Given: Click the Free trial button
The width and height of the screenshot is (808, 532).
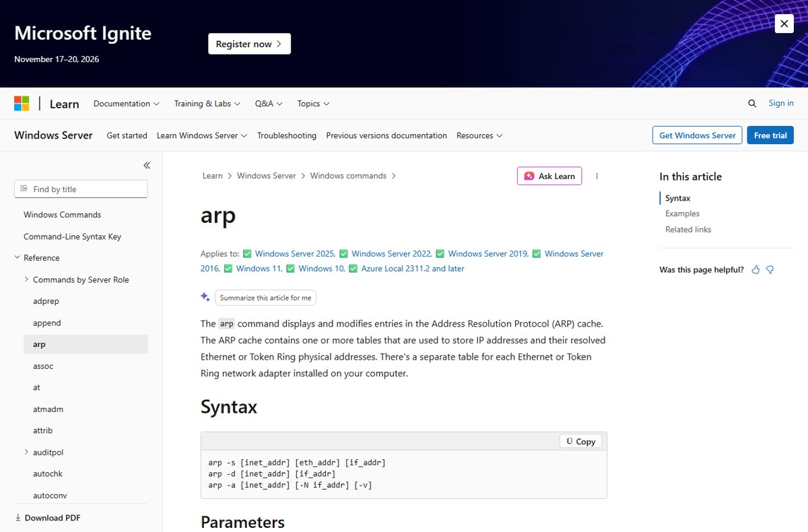Looking at the screenshot, I should point(770,135).
